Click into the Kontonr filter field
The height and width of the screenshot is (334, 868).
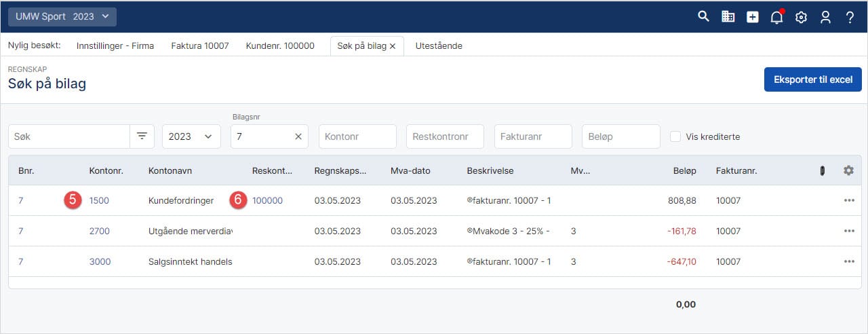coord(357,136)
